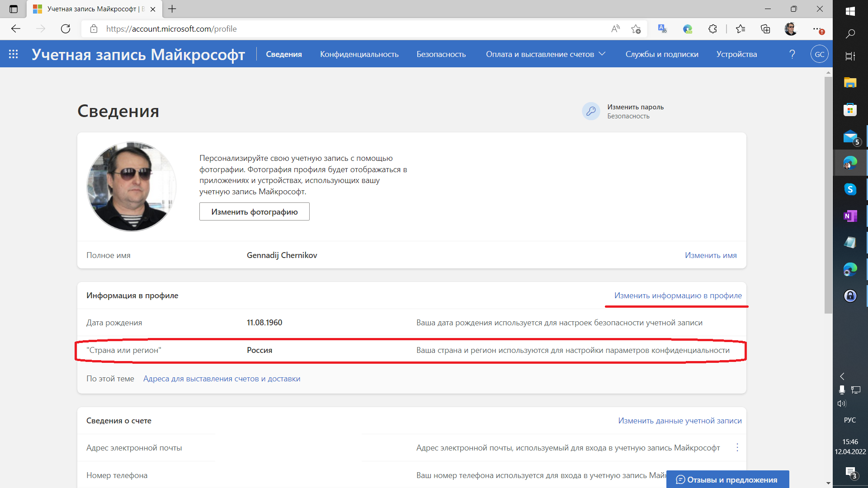Open Windows search from taskbar

pyautogui.click(x=850, y=33)
